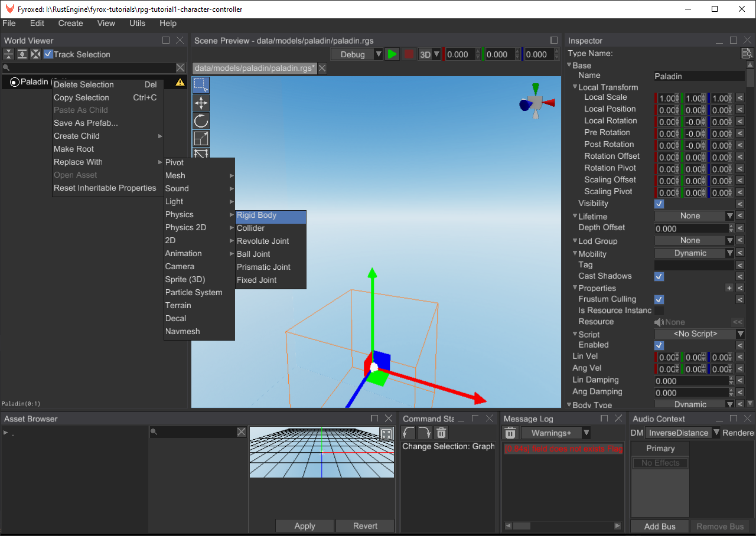
Task: Click the Resource revert double-arrow button
Action: tap(737, 322)
